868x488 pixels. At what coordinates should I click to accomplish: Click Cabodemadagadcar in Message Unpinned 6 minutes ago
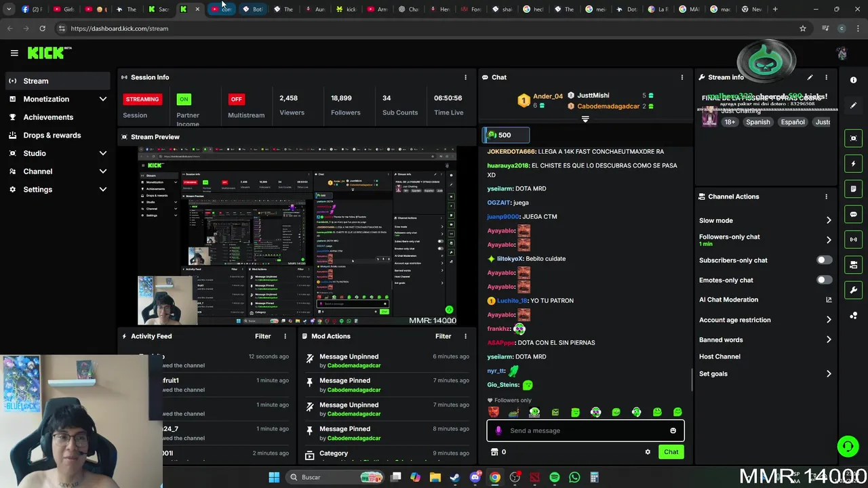tap(354, 365)
